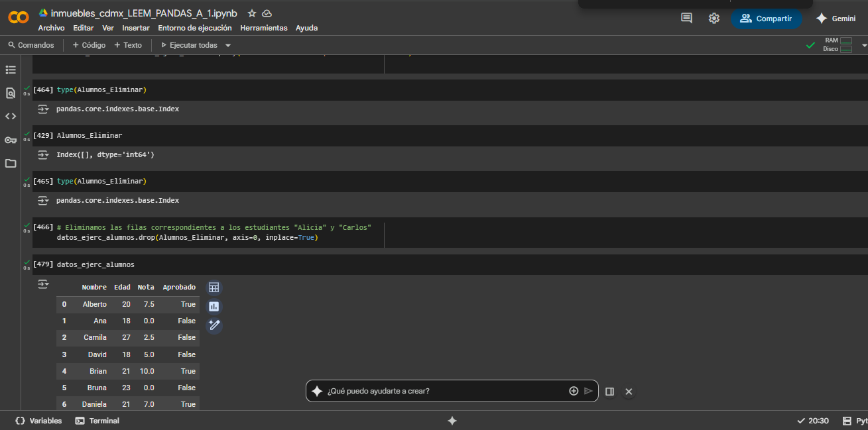Open the secrets key sidebar icon
The width and height of the screenshot is (868, 430).
(x=11, y=140)
